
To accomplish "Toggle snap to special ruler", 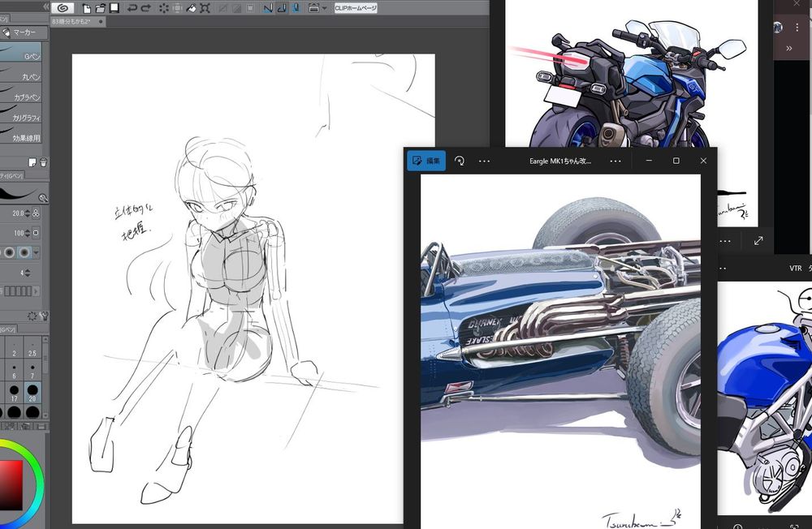I will (282, 8).
